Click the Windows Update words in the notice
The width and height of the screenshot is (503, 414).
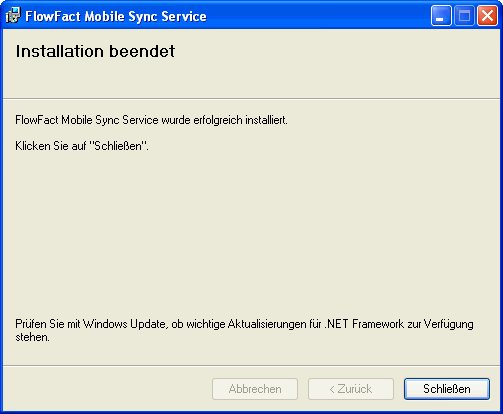click(124, 324)
